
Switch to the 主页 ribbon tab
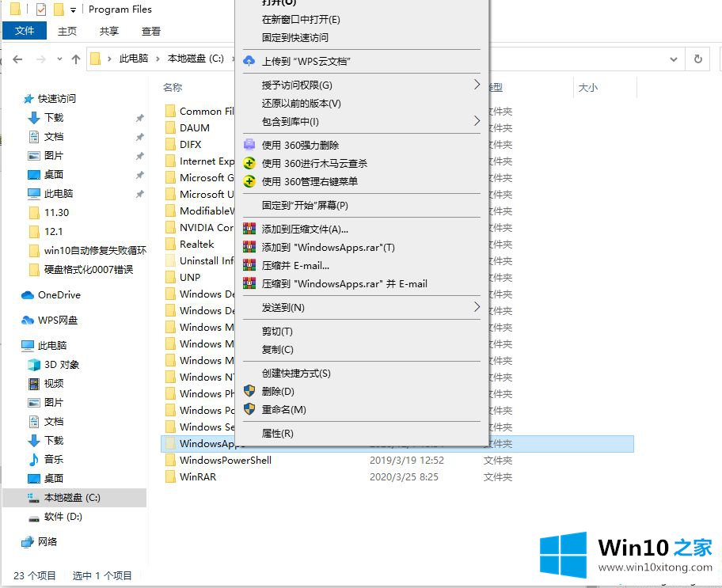(67, 31)
